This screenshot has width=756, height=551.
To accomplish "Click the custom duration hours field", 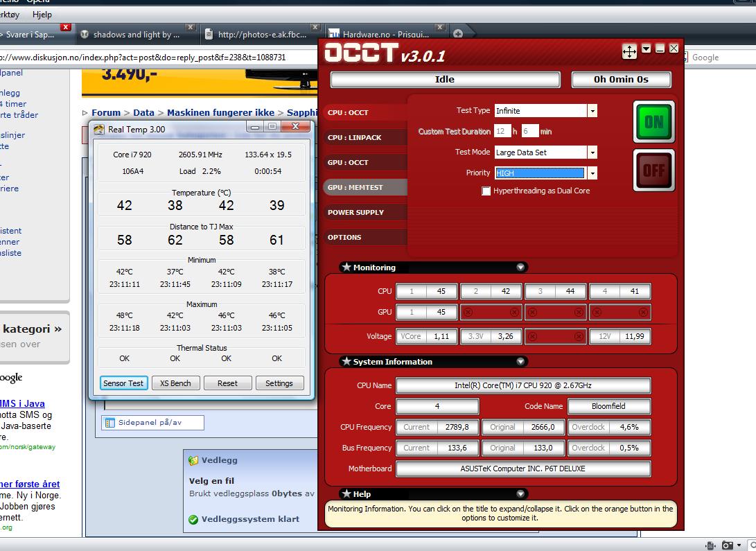I will [502, 131].
